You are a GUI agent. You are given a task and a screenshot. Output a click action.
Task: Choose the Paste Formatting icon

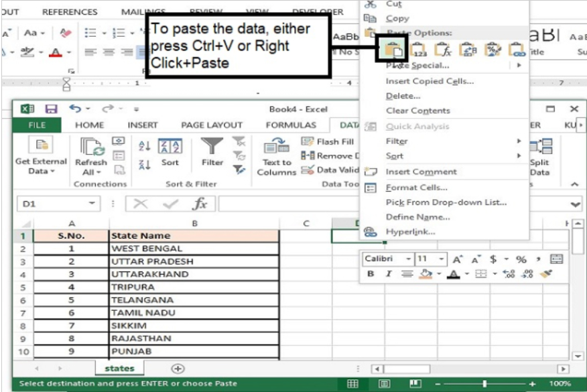[x=493, y=50]
